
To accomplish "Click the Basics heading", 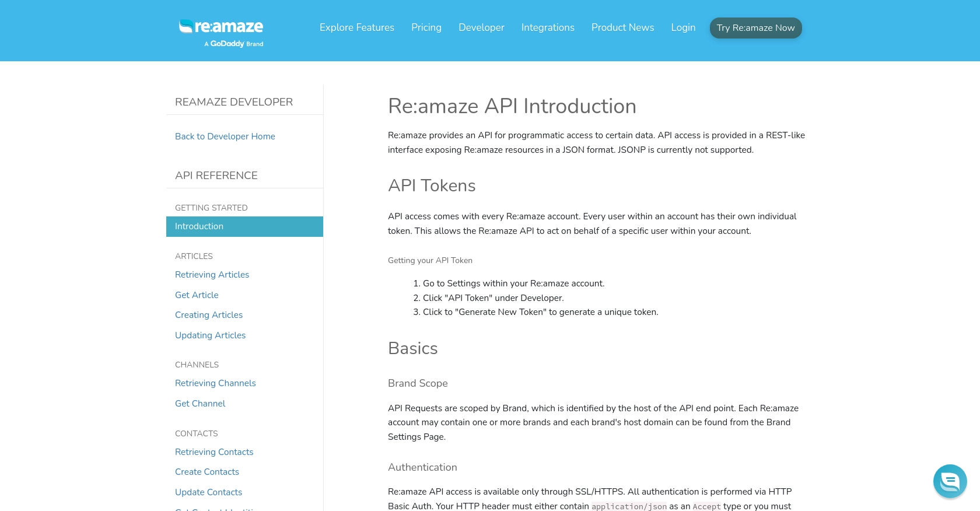I will [413, 348].
